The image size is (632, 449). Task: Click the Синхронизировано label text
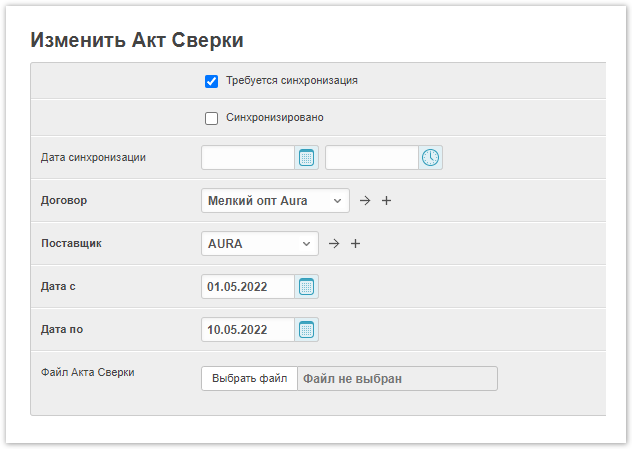coord(274,118)
